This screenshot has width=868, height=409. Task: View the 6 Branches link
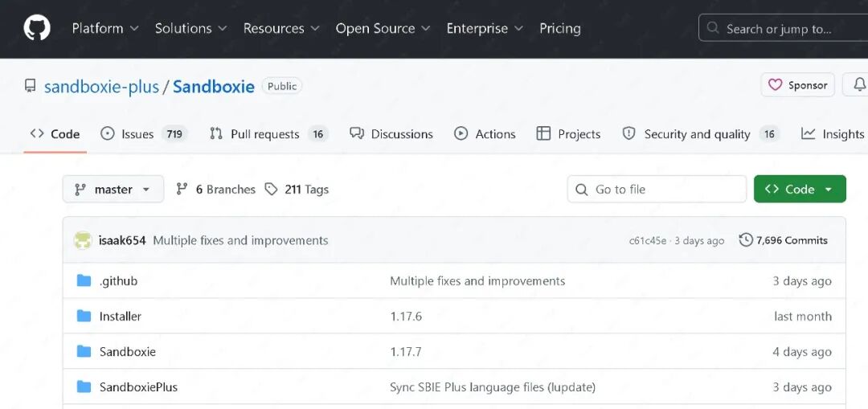point(216,190)
